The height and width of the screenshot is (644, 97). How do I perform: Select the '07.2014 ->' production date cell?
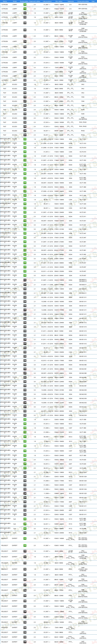pyautogui.click(x=47, y=514)
